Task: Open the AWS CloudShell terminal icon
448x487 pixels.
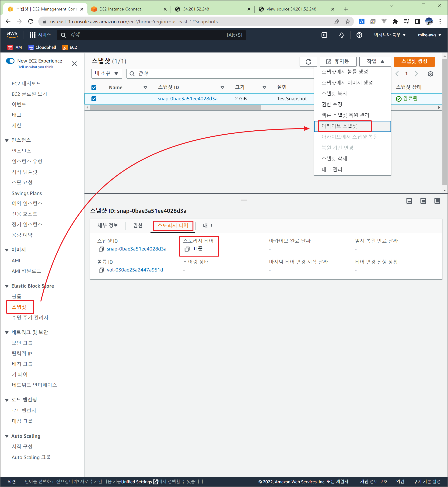Action: click(324, 35)
